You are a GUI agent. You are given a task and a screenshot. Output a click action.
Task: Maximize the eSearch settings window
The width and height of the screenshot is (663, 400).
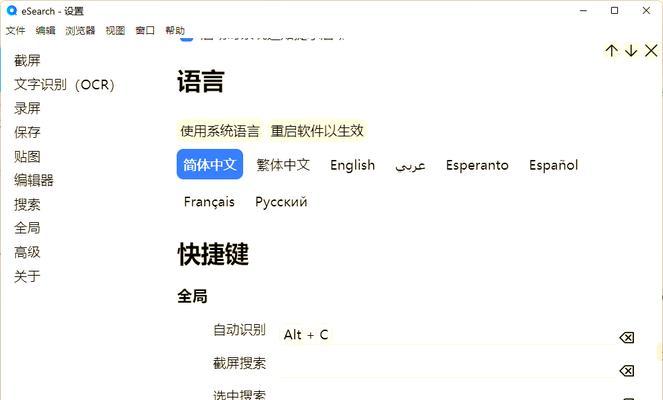click(x=615, y=11)
